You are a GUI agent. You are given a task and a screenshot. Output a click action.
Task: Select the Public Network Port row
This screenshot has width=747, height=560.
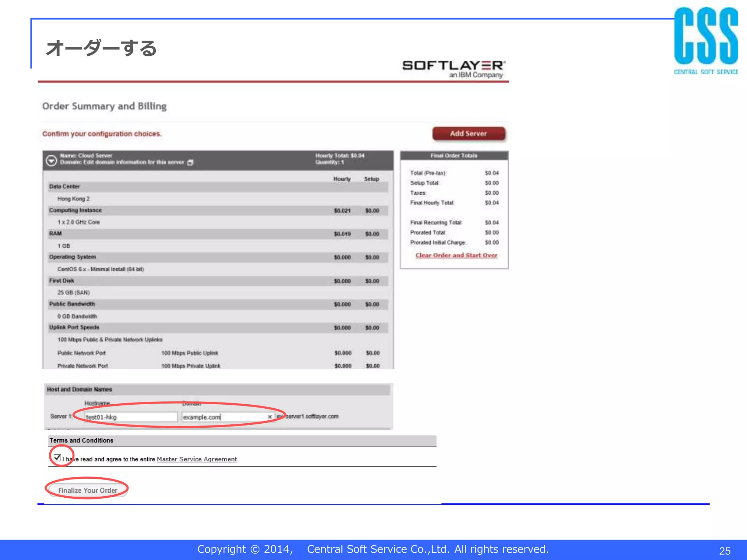[218, 353]
